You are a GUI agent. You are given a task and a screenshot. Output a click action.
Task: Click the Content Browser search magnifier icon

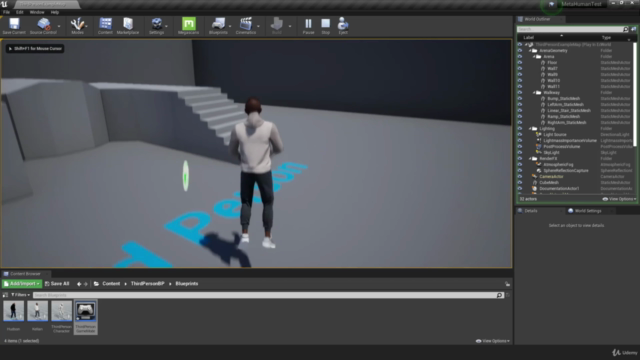point(499,295)
